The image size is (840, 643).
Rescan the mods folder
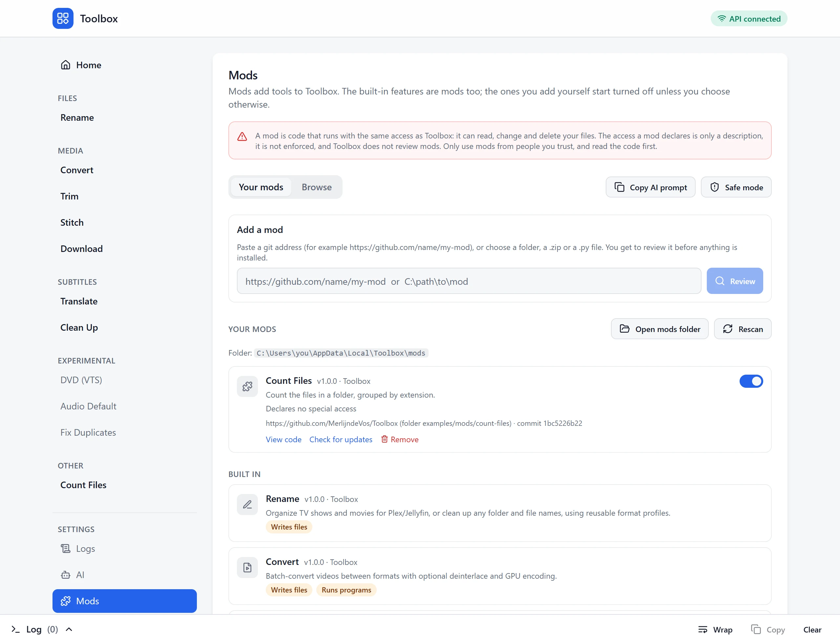(743, 329)
